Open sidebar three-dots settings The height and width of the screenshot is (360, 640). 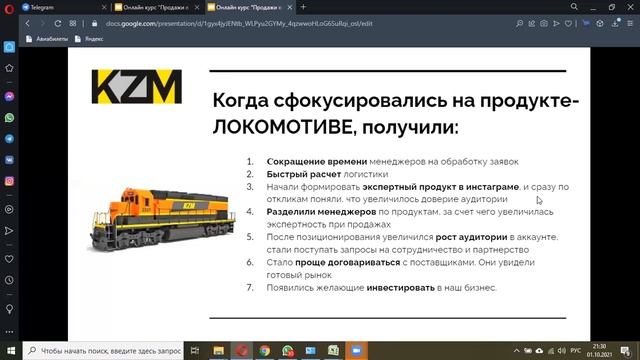point(9,332)
